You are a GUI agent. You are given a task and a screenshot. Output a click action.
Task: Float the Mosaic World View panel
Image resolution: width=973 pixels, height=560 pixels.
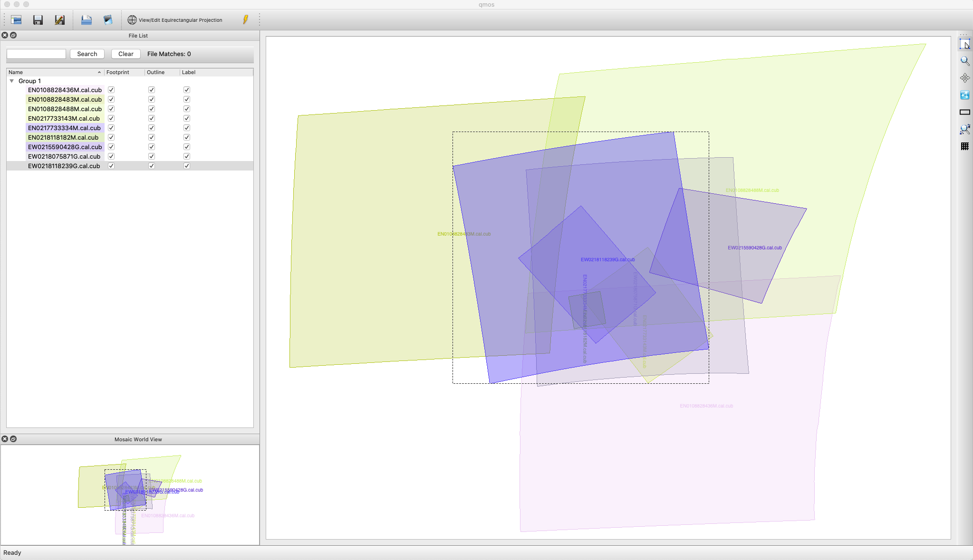pos(13,439)
